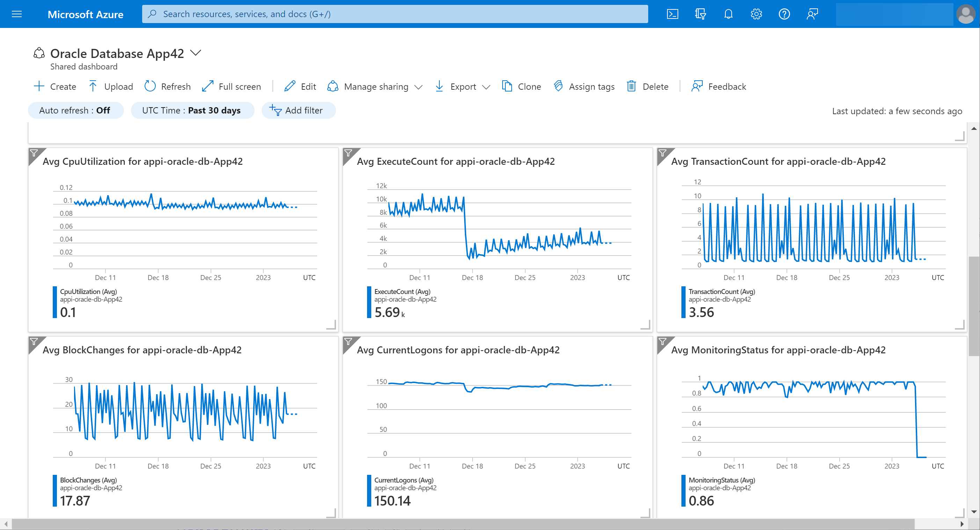Click filter icon on ExecuteCount tile
The image size is (980, 530).
tap(348, 153)
